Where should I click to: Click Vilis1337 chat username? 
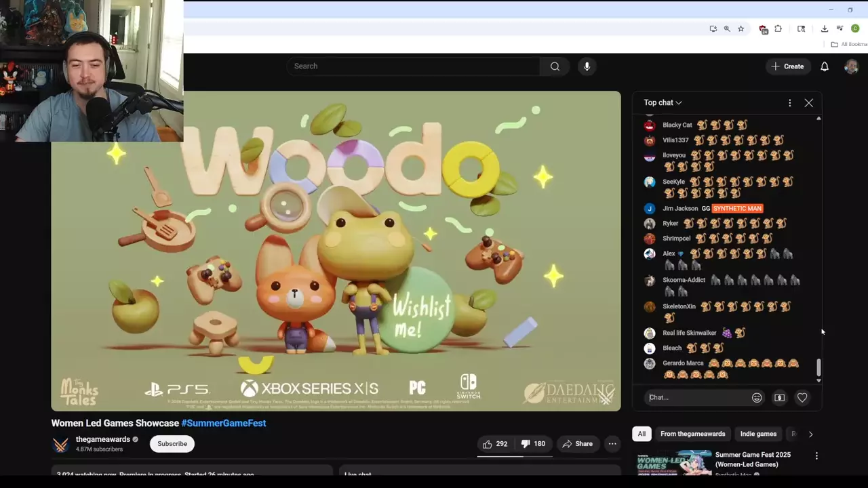675,140
